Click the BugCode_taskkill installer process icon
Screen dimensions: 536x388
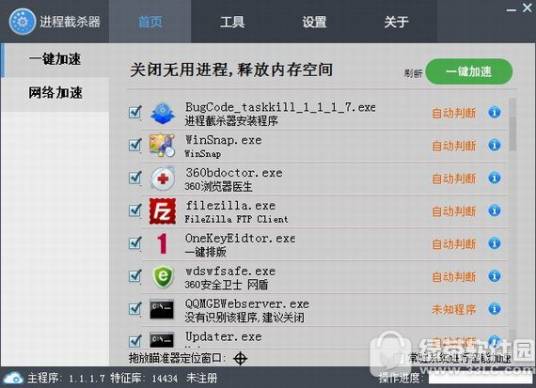[x=163, y=113]
